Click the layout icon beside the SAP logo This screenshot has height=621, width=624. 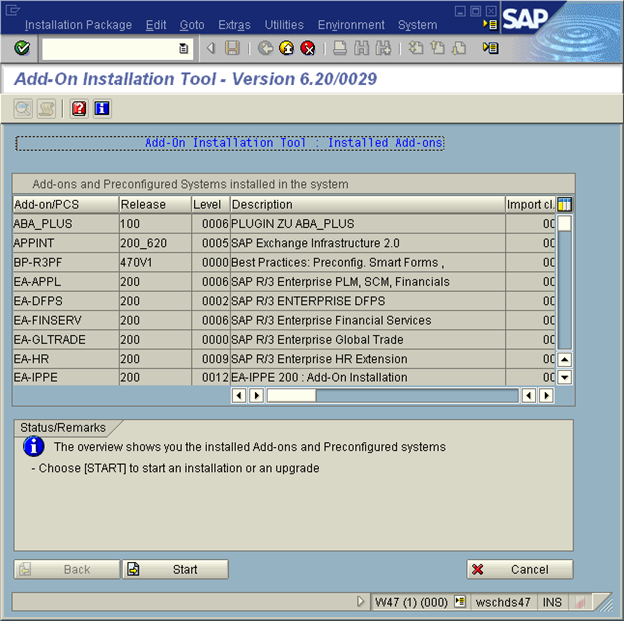490,24
